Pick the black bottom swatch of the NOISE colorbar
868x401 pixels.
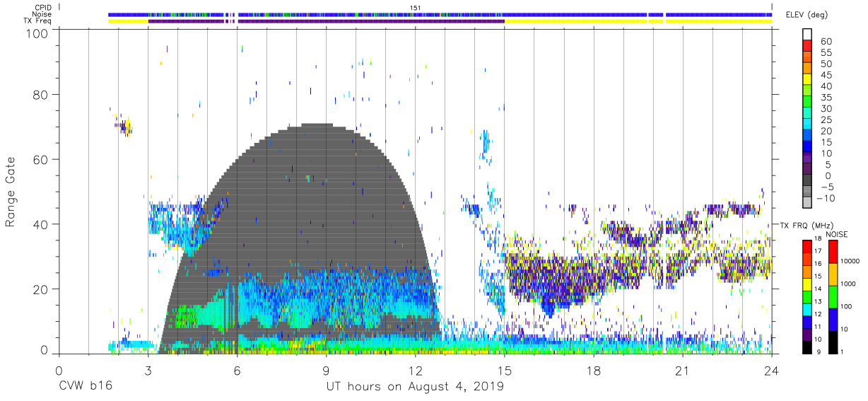coord(832,342)
